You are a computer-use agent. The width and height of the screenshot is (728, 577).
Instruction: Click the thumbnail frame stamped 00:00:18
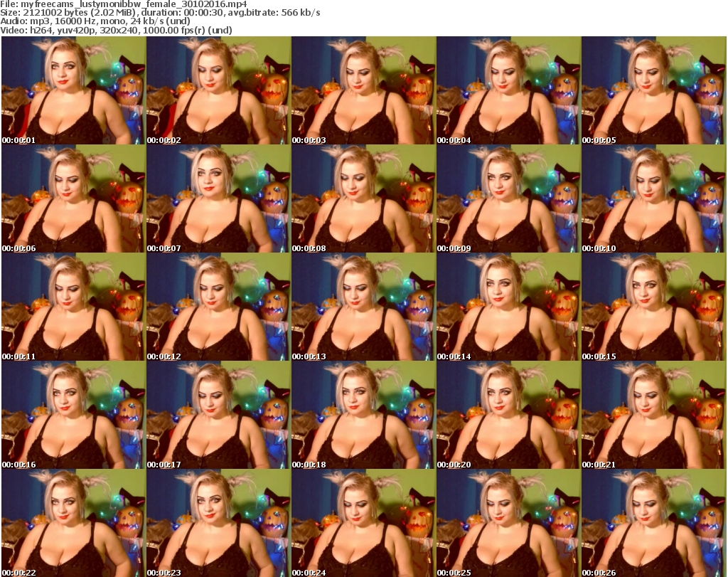point(363,415)
